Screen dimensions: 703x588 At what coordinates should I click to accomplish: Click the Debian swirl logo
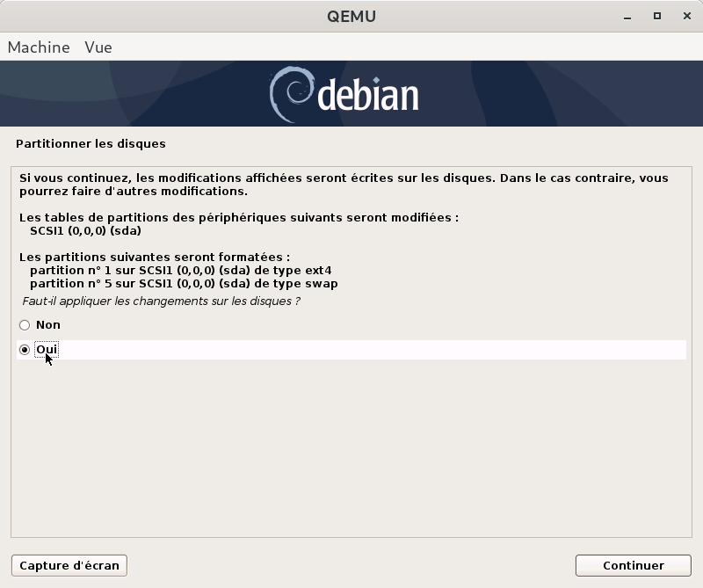(x=289, y=93)
